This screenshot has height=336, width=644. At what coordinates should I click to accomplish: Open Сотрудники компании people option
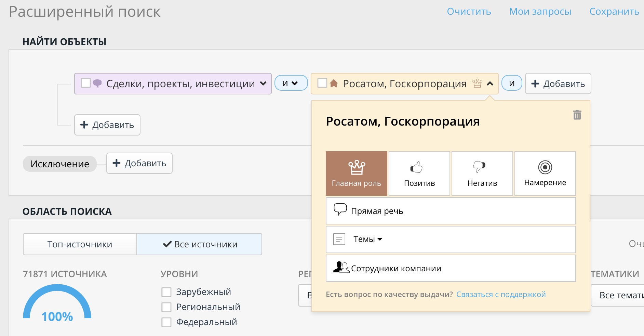(451, 268)
